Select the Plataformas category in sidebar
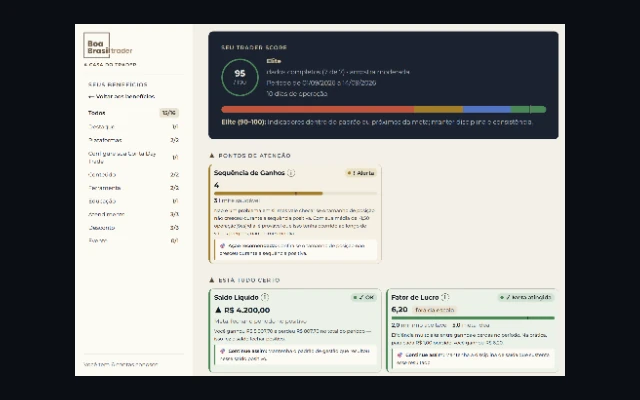 133,140
